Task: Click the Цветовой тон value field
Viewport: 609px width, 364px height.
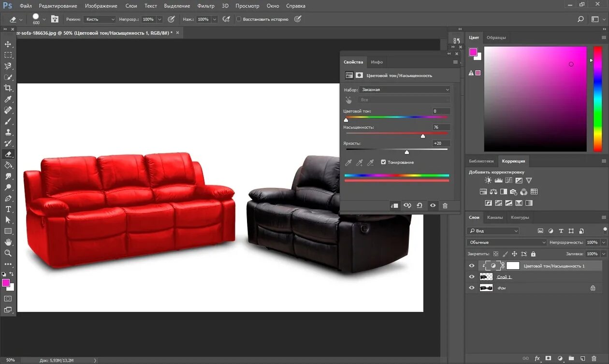Action: pos(441,111)
